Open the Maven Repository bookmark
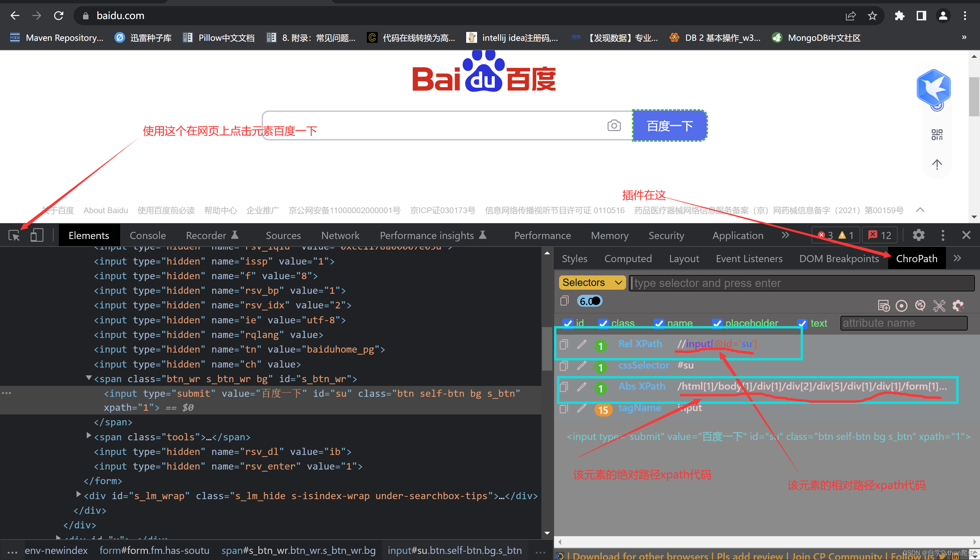 click(57, 38)
